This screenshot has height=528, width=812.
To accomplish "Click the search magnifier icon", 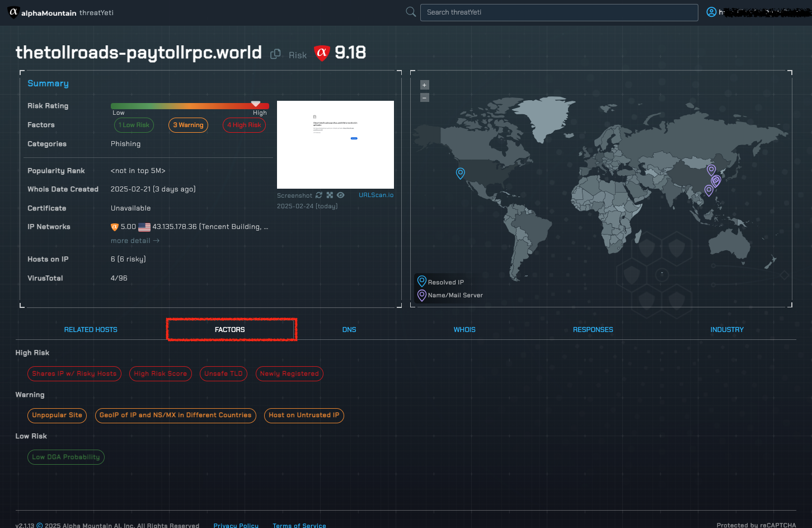I will pyautogui.click(x=411, y=12).
